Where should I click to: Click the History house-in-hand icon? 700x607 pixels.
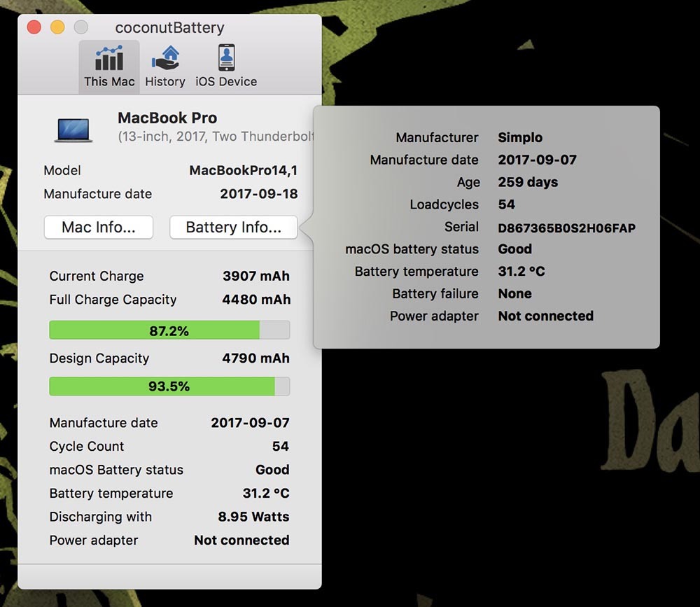point(166,58)
